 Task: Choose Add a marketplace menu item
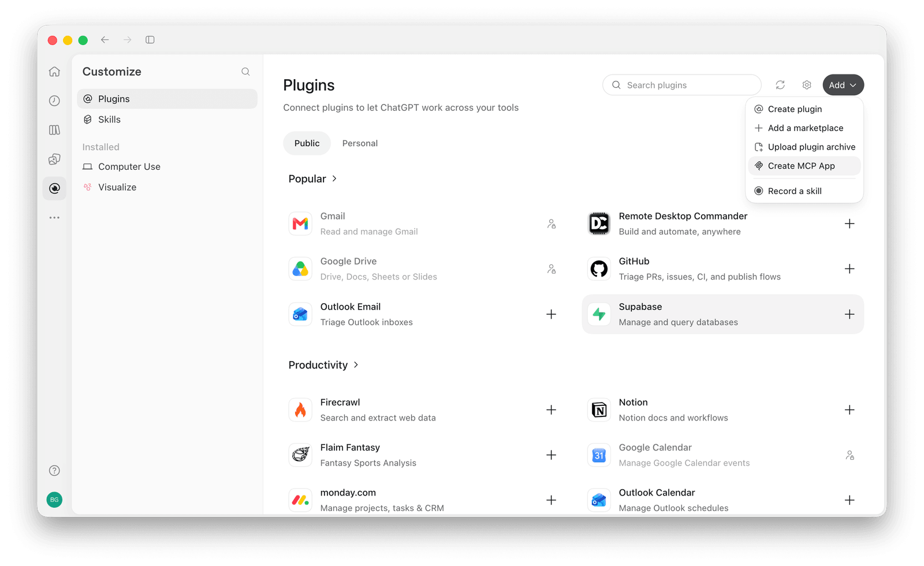[x=804, y=128]
